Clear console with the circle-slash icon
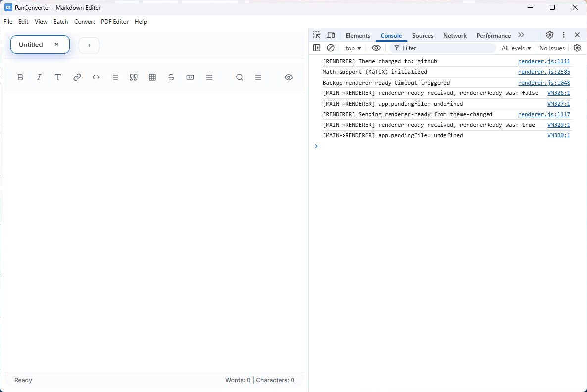 click(331, 48)
